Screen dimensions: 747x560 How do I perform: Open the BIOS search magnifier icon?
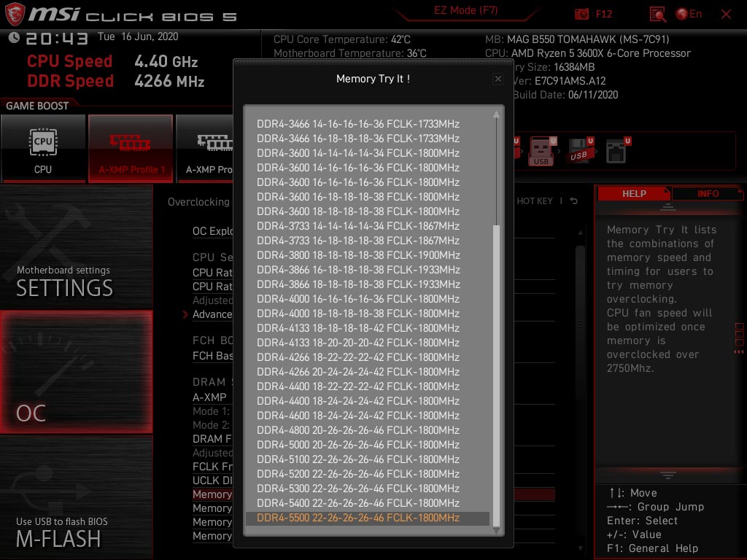click(657, 15)
